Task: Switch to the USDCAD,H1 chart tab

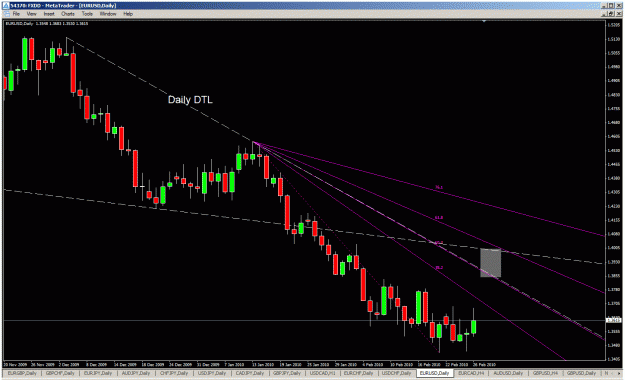Action: click(322, 373)
